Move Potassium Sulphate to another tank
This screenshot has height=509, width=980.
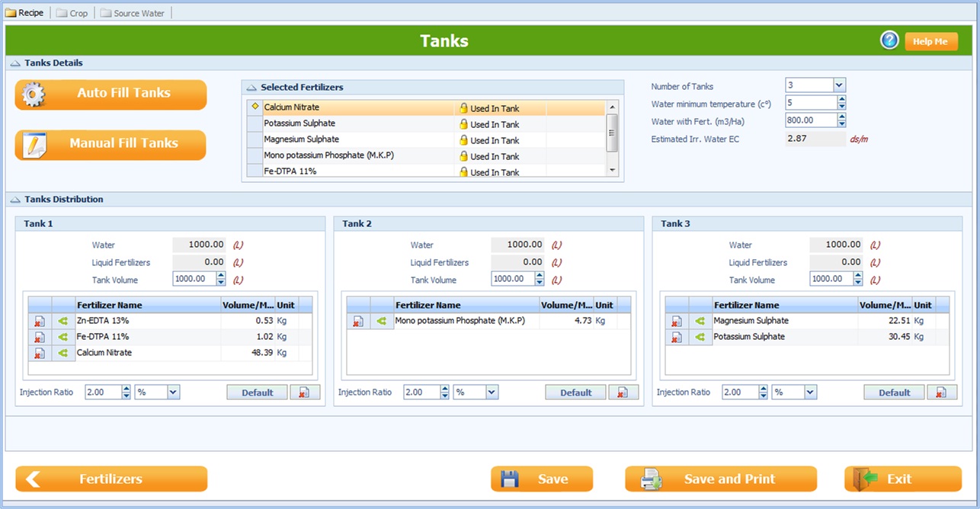[700, 338]
